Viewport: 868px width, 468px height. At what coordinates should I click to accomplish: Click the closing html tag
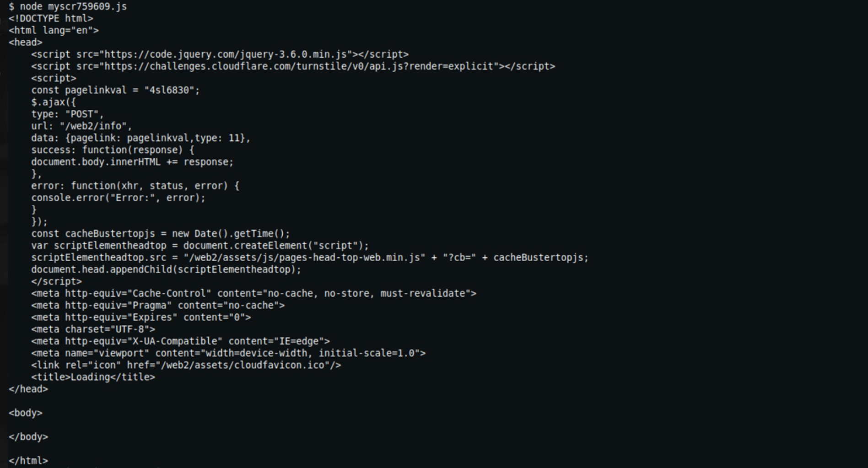tap(28, 461)
